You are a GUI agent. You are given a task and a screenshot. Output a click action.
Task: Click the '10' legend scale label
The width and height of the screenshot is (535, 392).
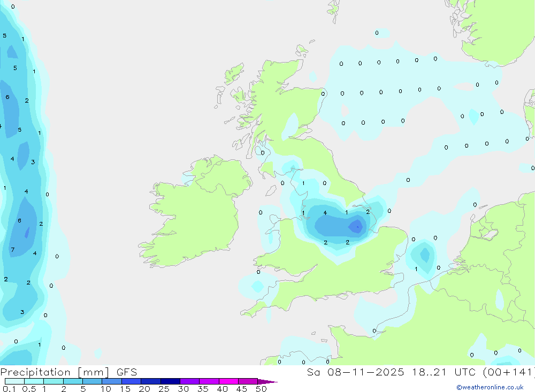[106, 389]
